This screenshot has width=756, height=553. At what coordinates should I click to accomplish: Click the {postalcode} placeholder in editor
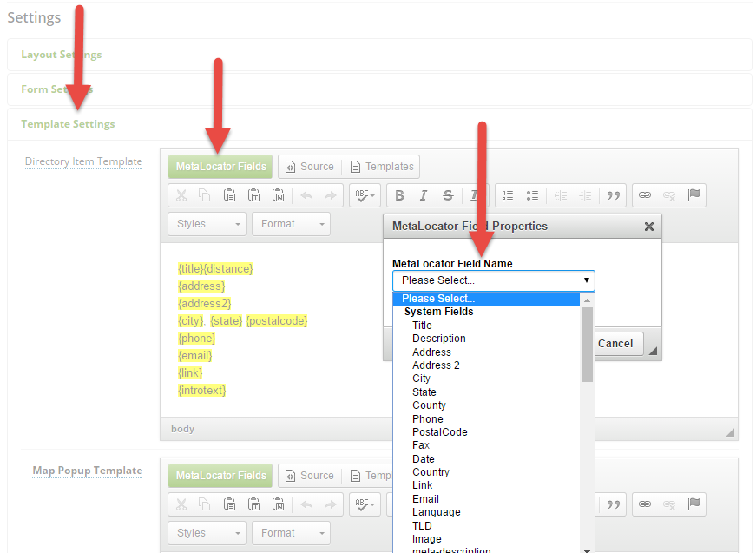tap(277, 321)
